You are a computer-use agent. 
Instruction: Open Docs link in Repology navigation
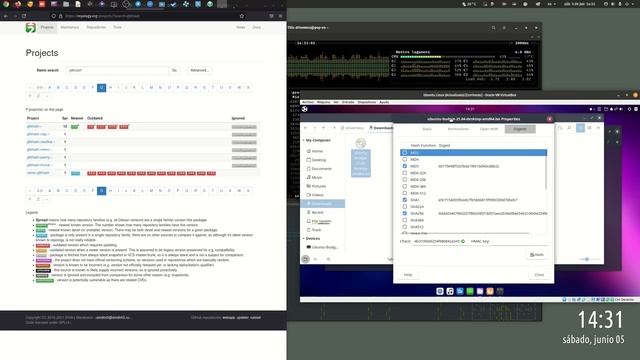coord(256,27)
